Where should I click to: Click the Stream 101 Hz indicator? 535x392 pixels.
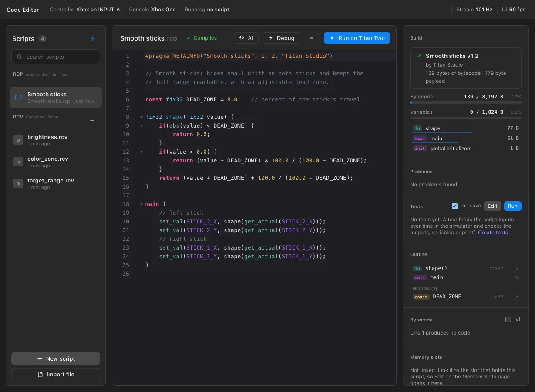coord(474,10)
